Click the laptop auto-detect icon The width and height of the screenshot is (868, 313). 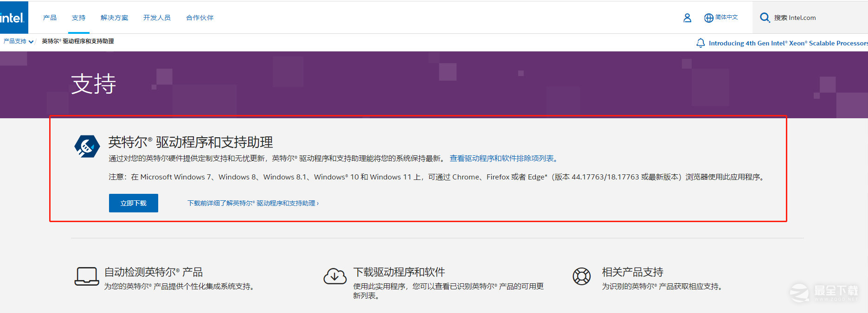87,276
